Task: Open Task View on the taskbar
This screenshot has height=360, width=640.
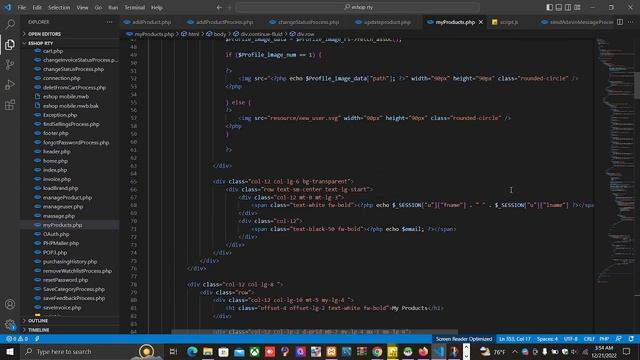Action: point(173,351)
